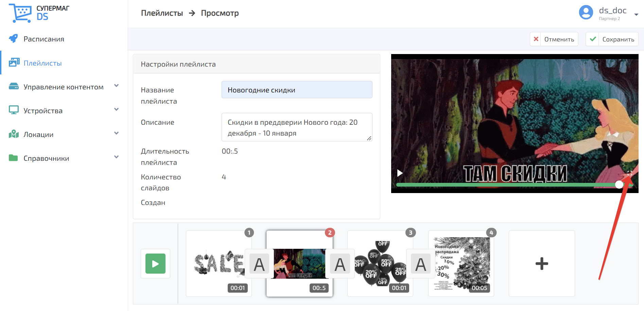Click the Справочники folder icon
Viewport: 644px width, 311px height.
13,158
